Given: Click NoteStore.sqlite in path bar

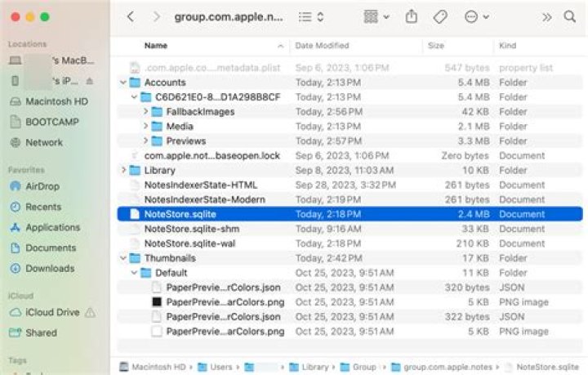Looking at the screenshot, I should click(542, 367).
